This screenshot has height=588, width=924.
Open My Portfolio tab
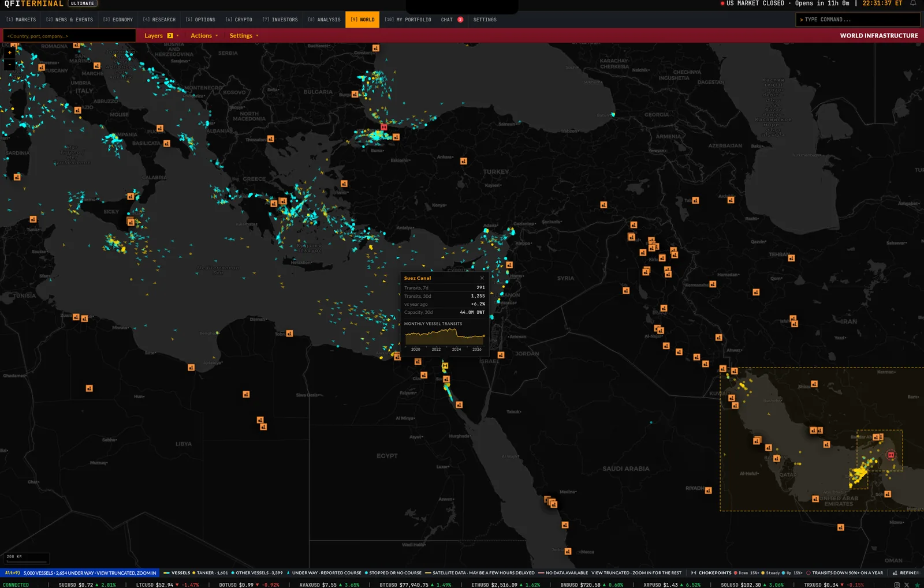coord(408,20)
